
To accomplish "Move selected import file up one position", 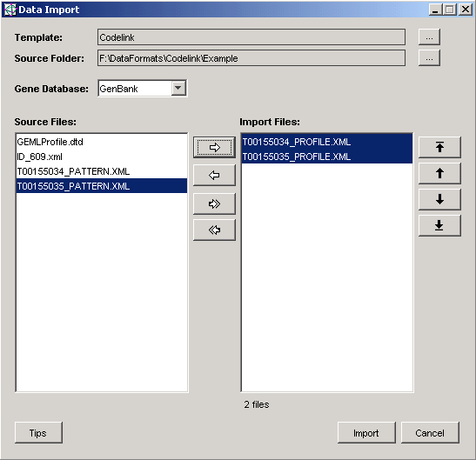I will pyautogui.click(x=439, y=173).
